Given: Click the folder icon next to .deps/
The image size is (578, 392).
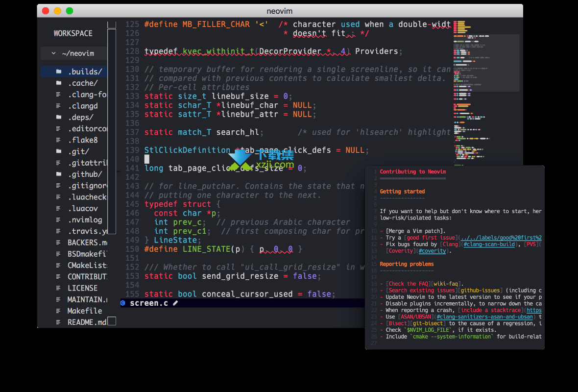Looking at the screenshot, I should [59, 117].
